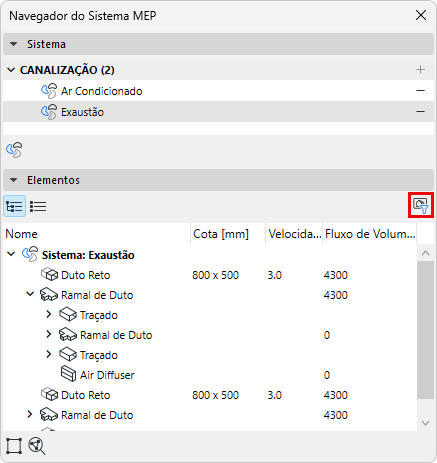Image resolution: width=437 pixels, height=463 pixels.
Task: Click the first Traçado route icon
Action: pyautogui.click(x=68, y=314)
